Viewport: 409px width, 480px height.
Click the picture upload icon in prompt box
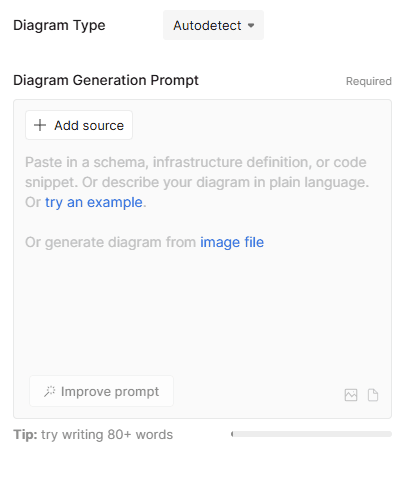351,395
